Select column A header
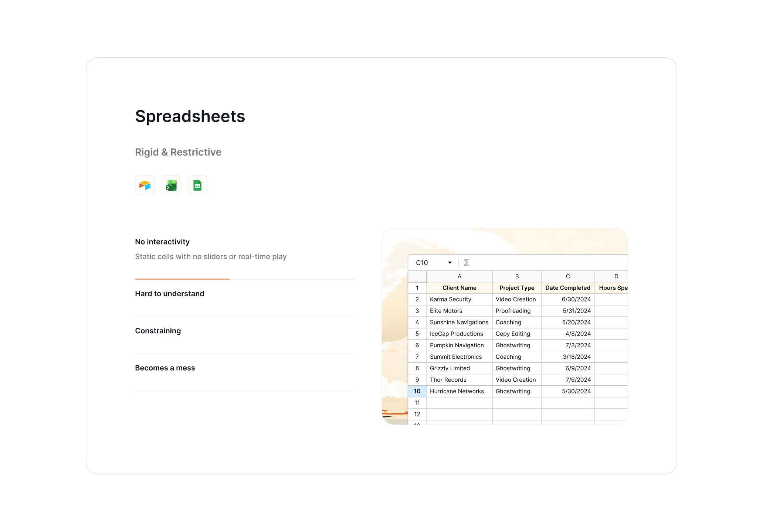Viewport: 763px width, 532px height. pyautogui.click(x=459, y=276)
